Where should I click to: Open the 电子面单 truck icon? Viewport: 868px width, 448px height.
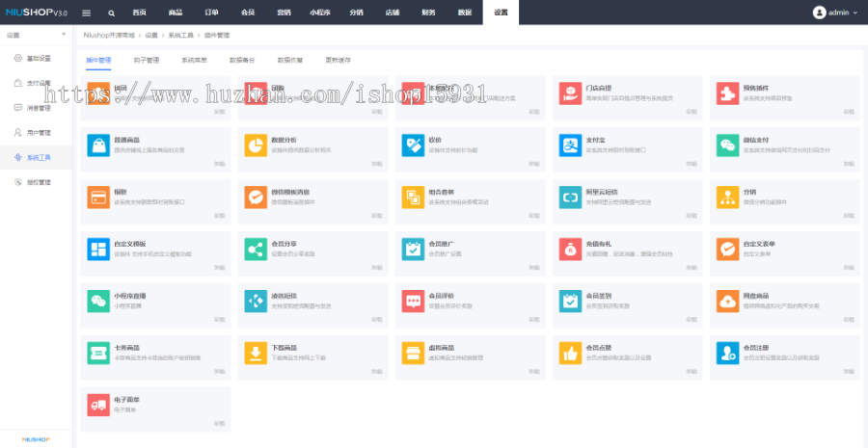click(x=97, y=405)
